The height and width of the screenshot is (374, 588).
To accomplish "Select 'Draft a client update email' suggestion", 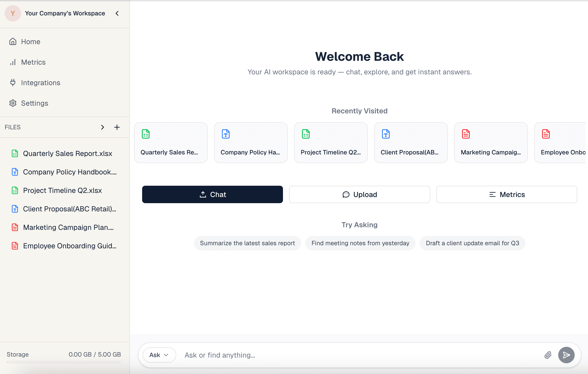I will point(472,243).
